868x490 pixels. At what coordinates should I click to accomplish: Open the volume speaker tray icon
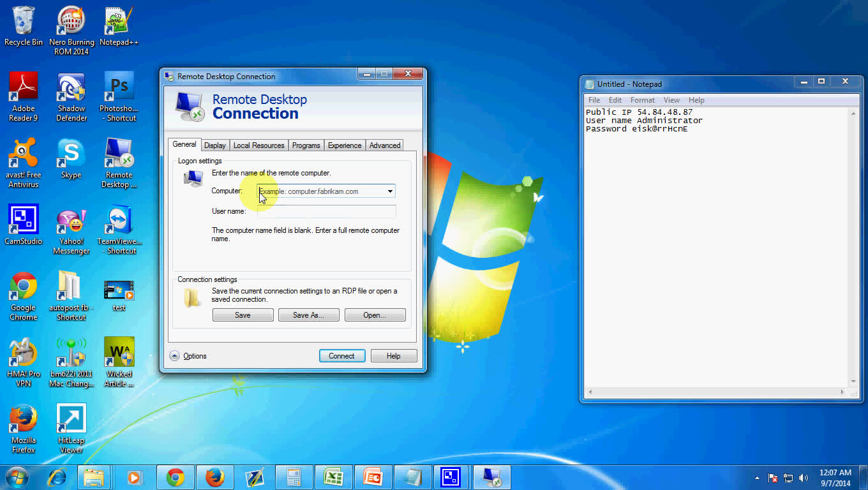click(x=804, y=478)
